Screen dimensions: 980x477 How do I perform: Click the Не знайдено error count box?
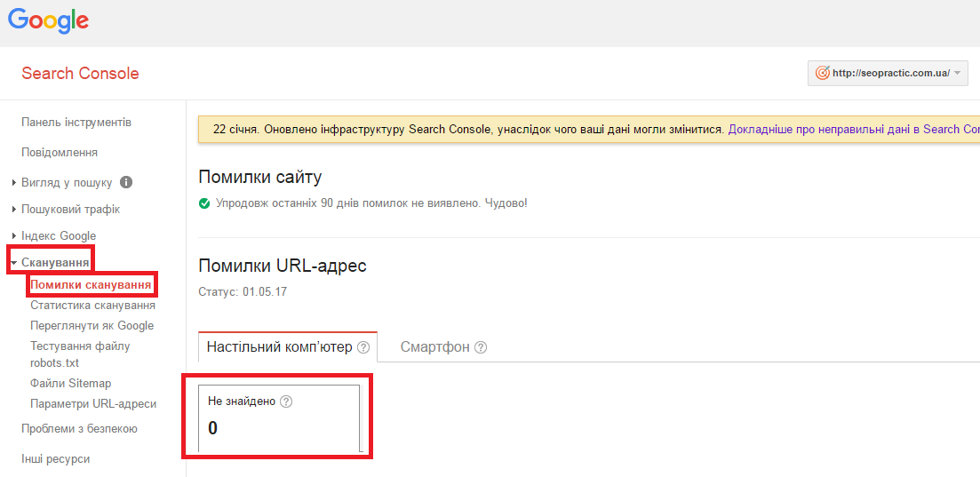pos(279,417)
